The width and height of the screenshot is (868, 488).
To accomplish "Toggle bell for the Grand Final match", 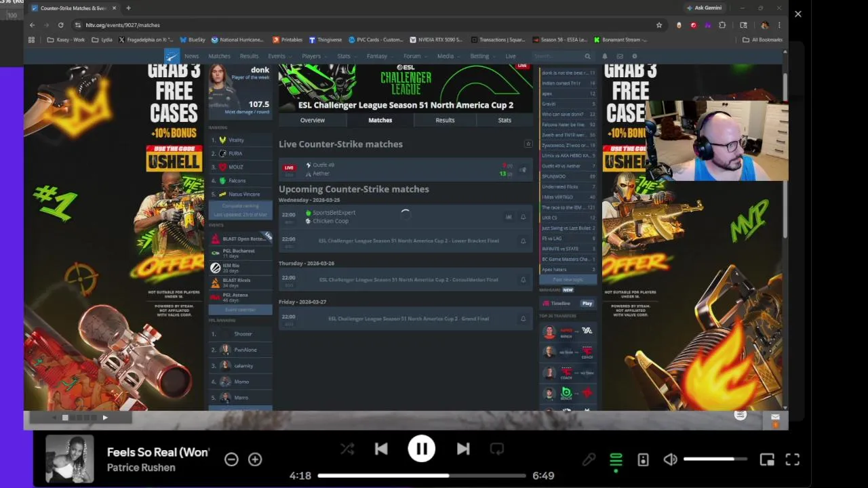I will 523,319.
